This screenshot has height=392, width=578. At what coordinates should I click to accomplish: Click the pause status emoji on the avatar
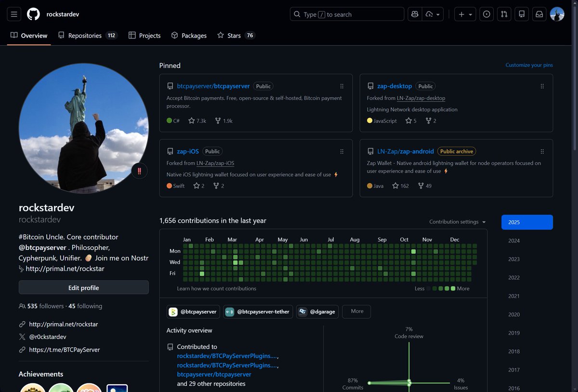[139, 171]
